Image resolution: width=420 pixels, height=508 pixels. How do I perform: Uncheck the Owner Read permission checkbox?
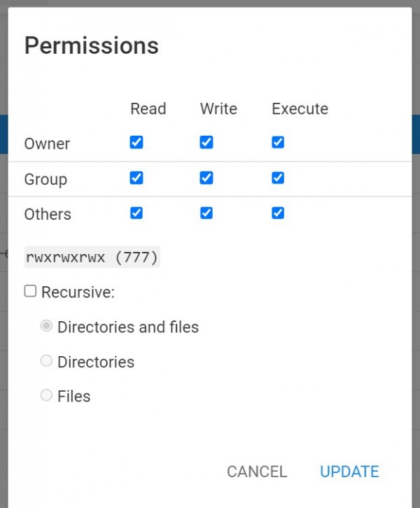pyautogui.click(x=136, y=143)
